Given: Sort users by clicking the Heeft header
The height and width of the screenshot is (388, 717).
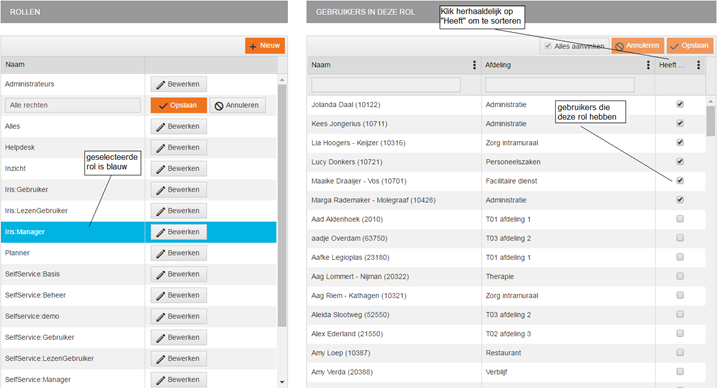Looking at the screenshot, I should 672,65.
